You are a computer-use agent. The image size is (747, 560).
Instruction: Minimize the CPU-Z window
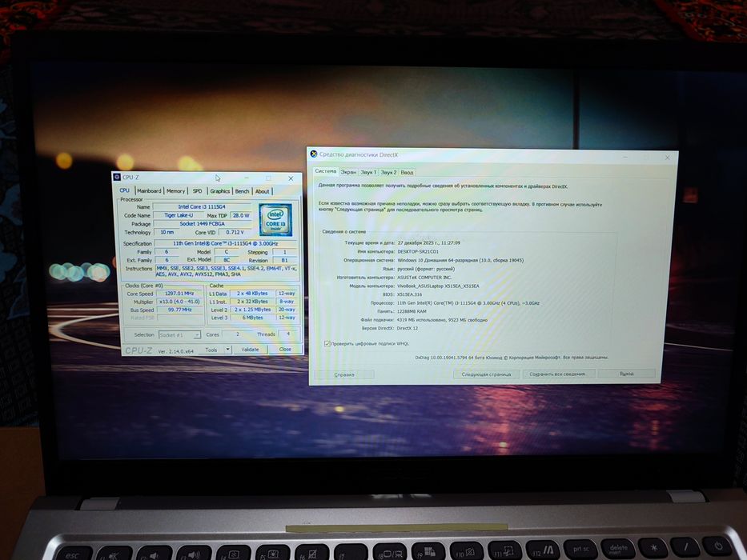tap(247, 178)
